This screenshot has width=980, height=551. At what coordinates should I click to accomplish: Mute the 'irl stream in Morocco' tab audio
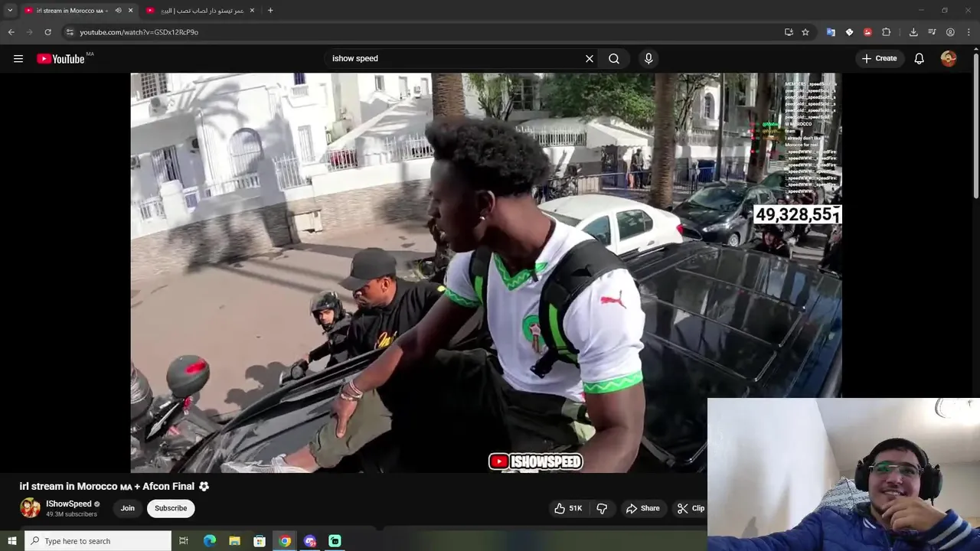118,10
